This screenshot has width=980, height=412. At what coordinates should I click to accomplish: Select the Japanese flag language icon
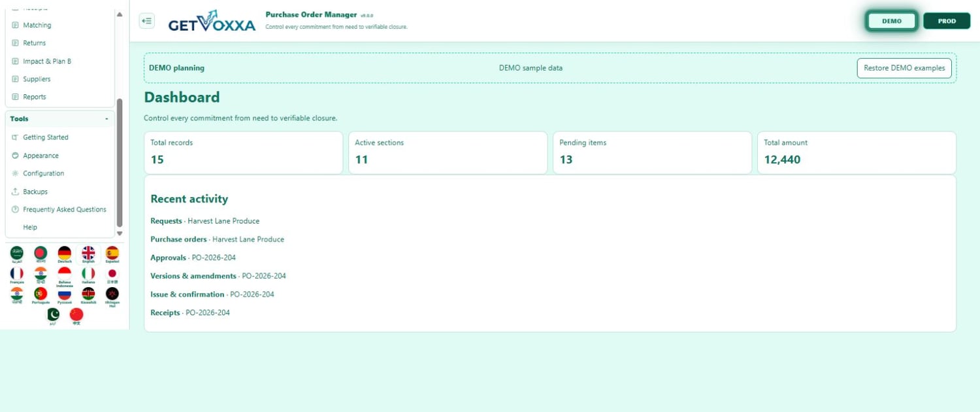click(112, 275)
